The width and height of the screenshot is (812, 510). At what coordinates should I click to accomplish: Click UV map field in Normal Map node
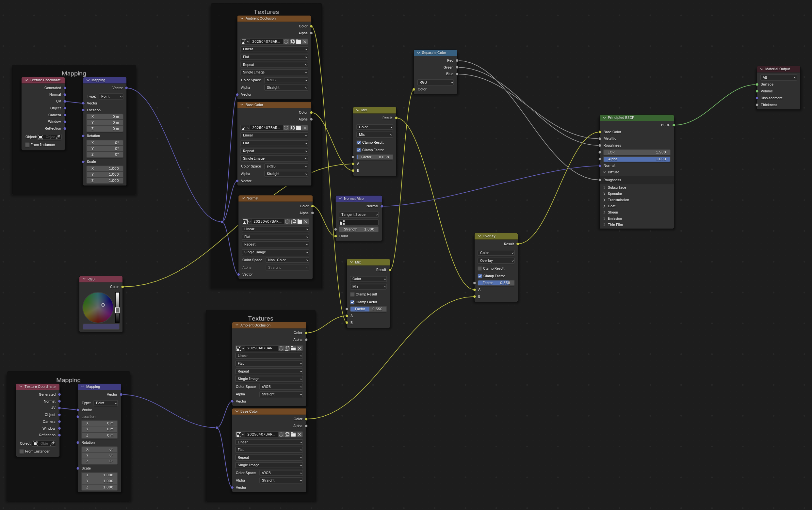(x=359, y=222)
